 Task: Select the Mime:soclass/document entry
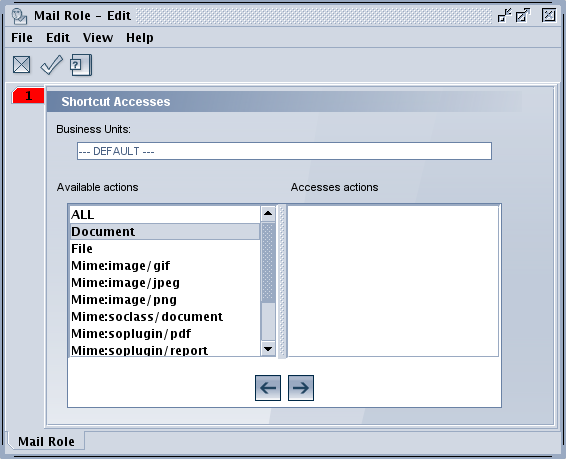coord(165,316)
